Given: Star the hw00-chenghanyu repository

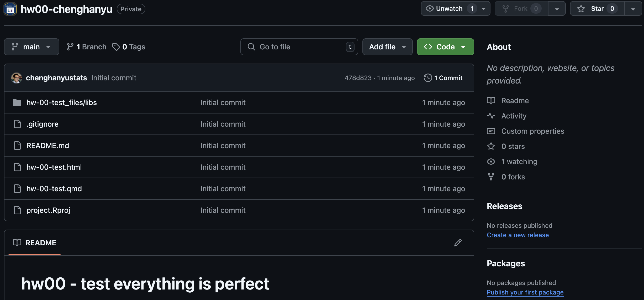Looking at the screenshot, I should coord(597,8).
